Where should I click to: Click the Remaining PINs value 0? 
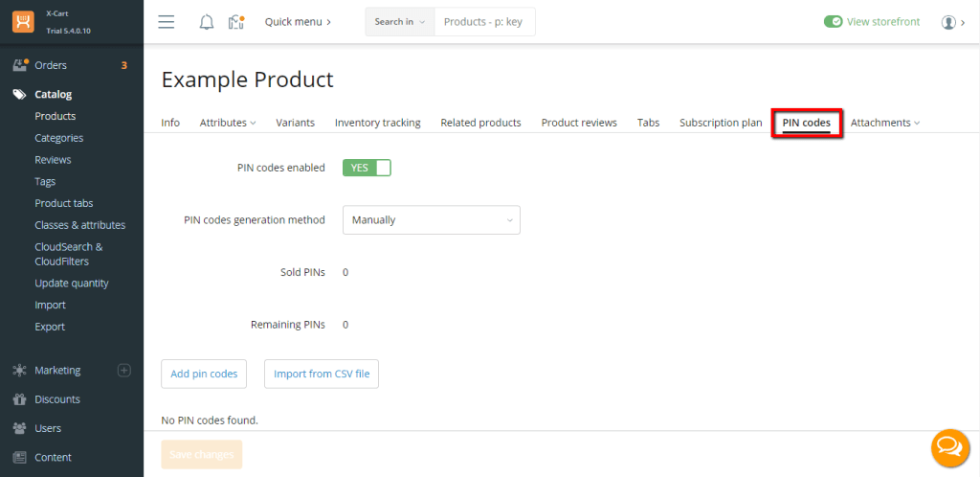(x=345, y=325)
